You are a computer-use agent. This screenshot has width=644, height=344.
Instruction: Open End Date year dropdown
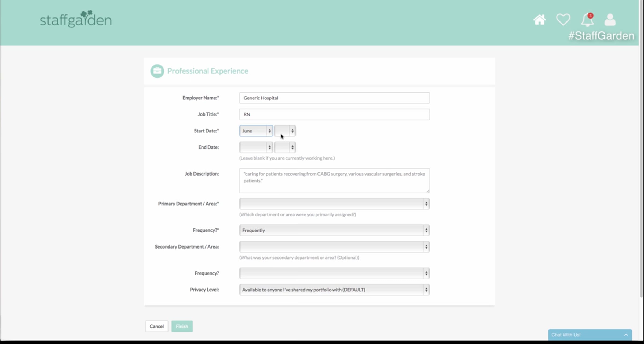[285, 147]
